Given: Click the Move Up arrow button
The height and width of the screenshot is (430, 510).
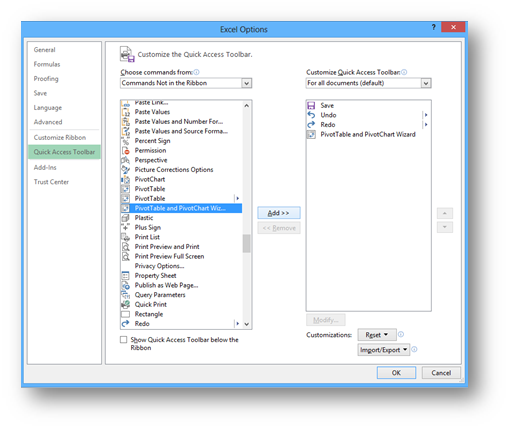Looking at the screenshot, I should pyautogui.click(x=445, y=213).
